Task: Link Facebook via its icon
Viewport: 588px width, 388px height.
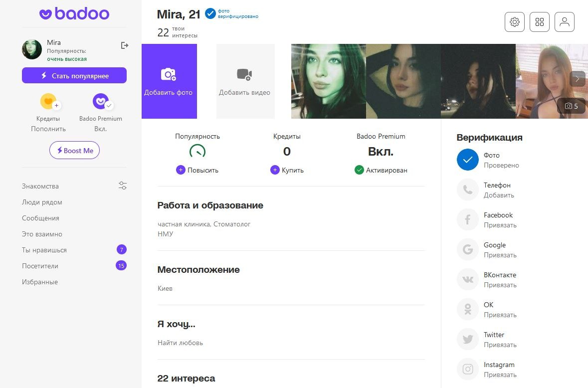Action: (468, 219)
